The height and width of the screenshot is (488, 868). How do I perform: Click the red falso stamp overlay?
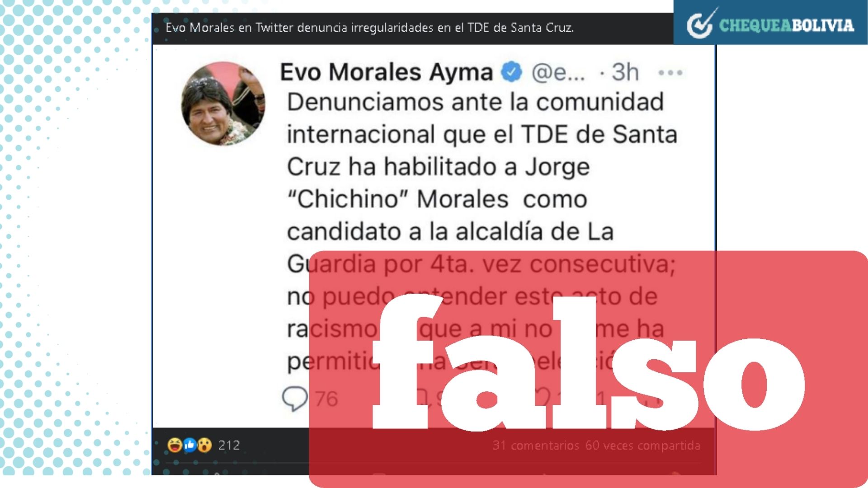(x=588, y=369)
